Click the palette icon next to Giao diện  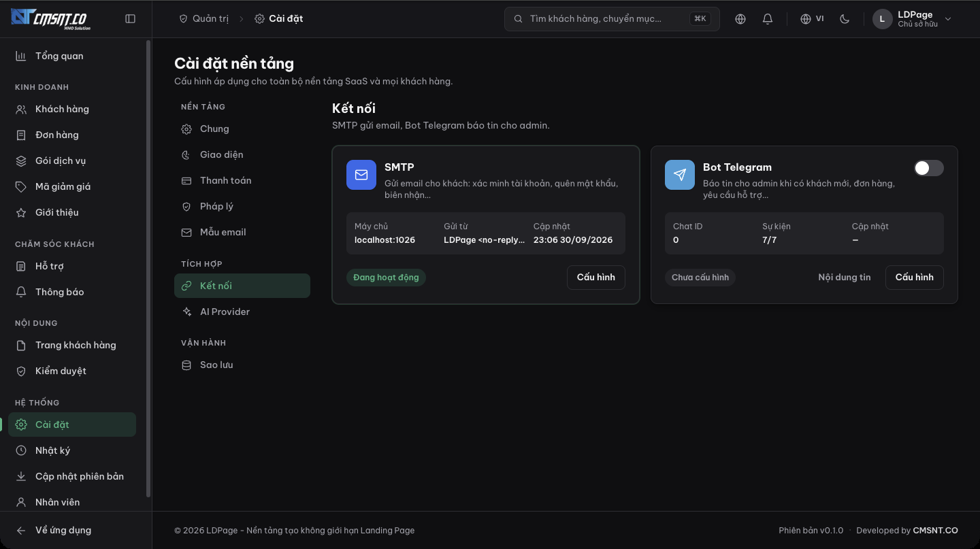click(186, 155)
